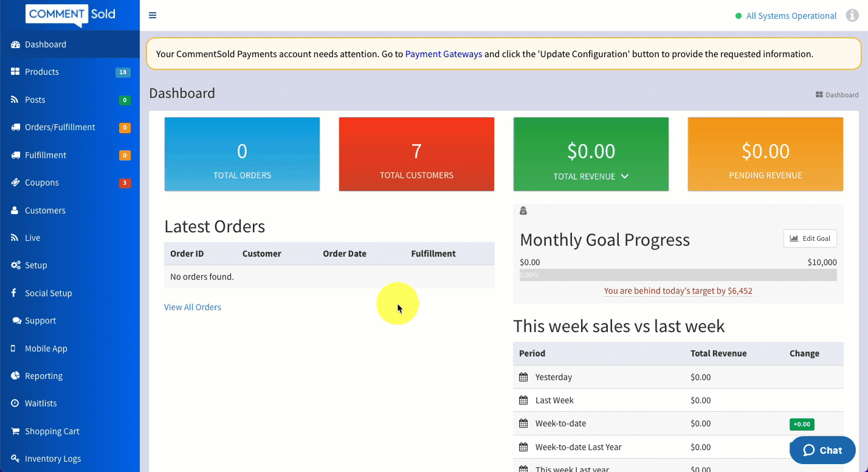
Task: Click the Posts feed icon
Action: pos(15,100)
